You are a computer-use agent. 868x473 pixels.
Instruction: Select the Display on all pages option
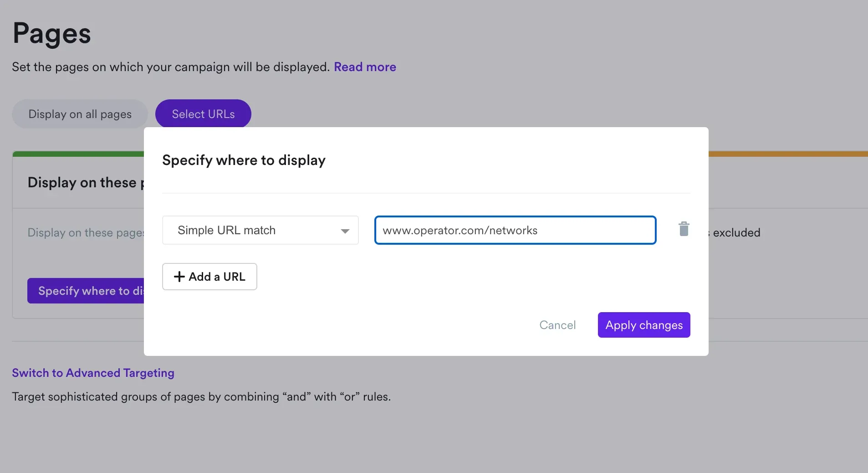click(80, 114)
